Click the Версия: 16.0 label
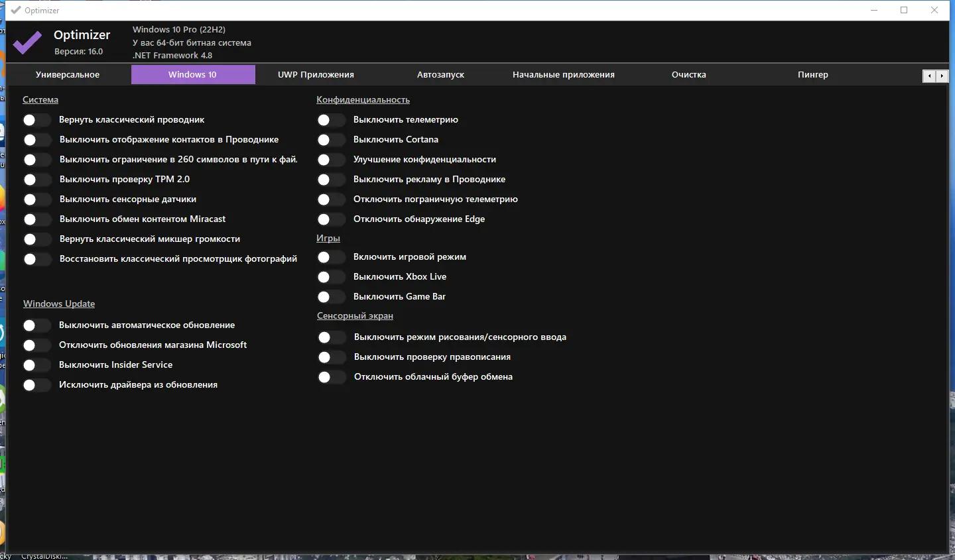This screenshot has width=955, height=560. pyautogui.click(x=79, y=52)
